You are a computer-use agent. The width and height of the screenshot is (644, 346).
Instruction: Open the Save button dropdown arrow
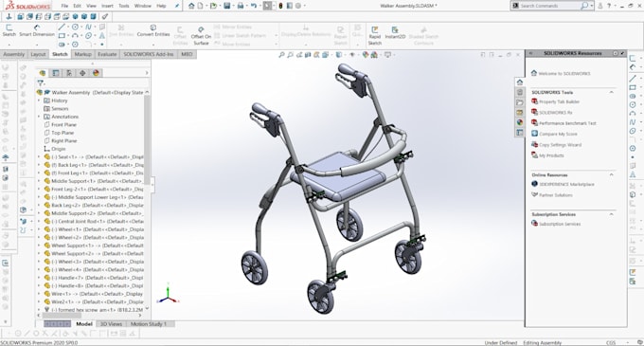tap(233, 6)
